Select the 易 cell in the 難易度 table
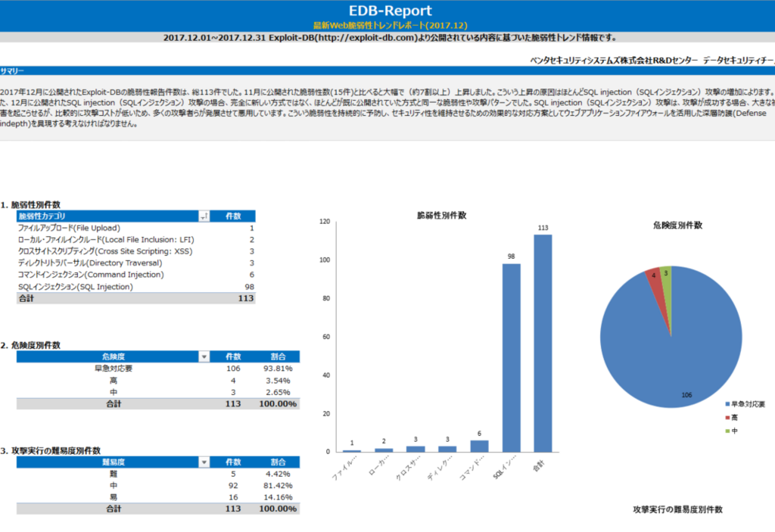Viewport: 775px width, 532px height. coord(114,497)
